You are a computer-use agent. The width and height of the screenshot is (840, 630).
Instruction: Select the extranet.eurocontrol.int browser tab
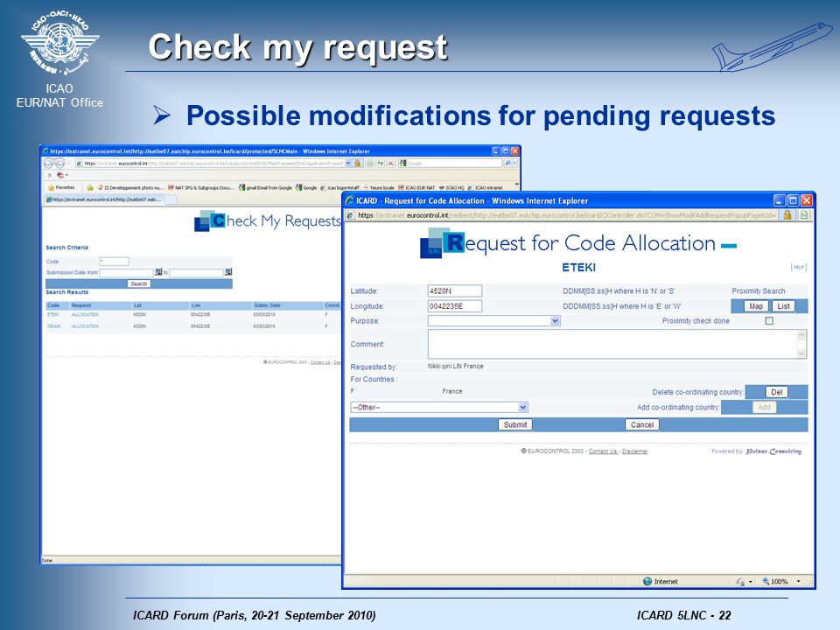coord(104,199)
